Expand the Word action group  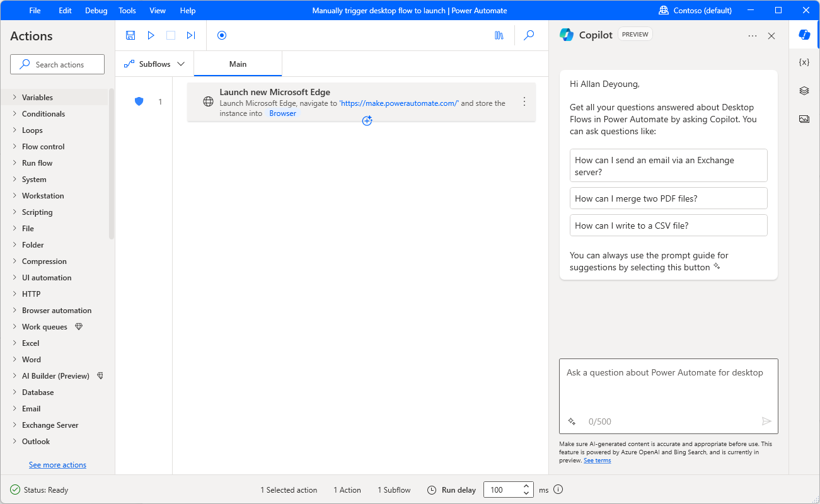[x=14, y=359]
